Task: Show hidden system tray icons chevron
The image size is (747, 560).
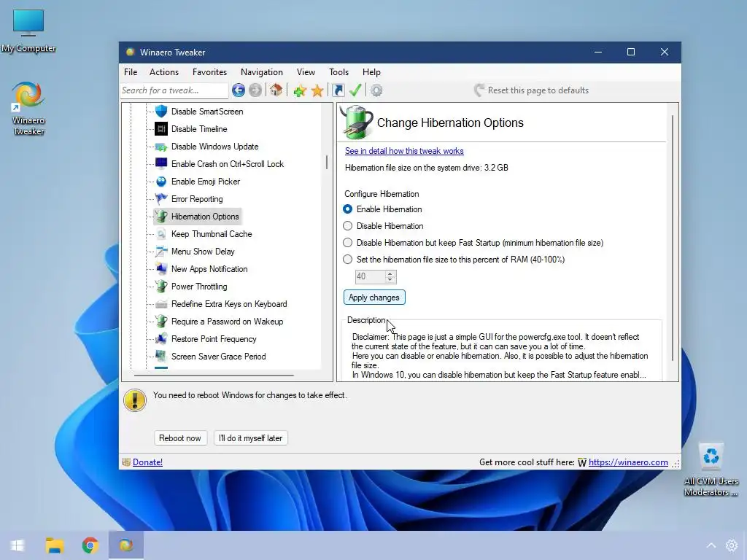Action: click(x=711, y=545)
